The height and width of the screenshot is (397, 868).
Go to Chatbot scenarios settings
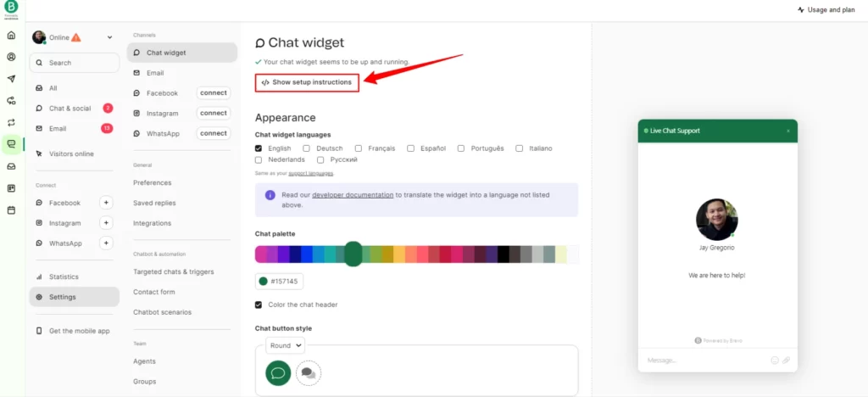coord(162,312)
